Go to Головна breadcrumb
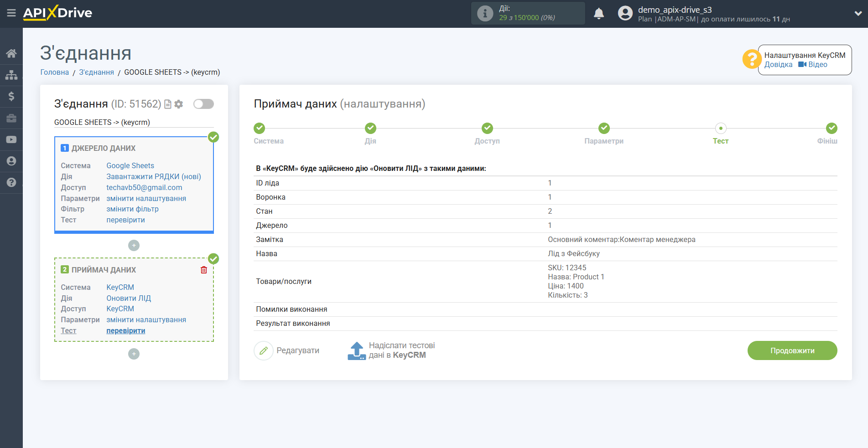This screenshot has height=448, width=868. [x=55, y=72]
